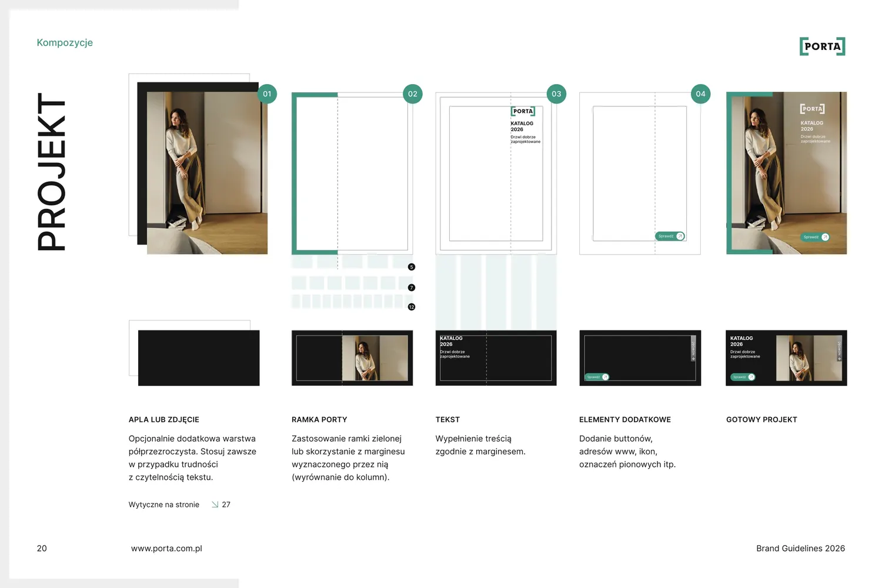Click 'KATALOG 2026' in the step 03 portrait layout
The image size is (882, 588).
[522, 126]
